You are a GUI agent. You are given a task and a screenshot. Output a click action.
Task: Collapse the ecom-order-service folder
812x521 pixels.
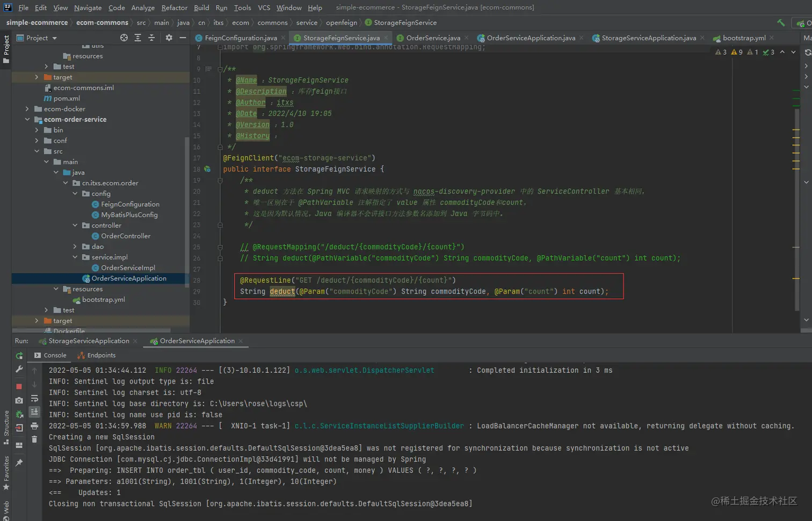tap(27, 119)
